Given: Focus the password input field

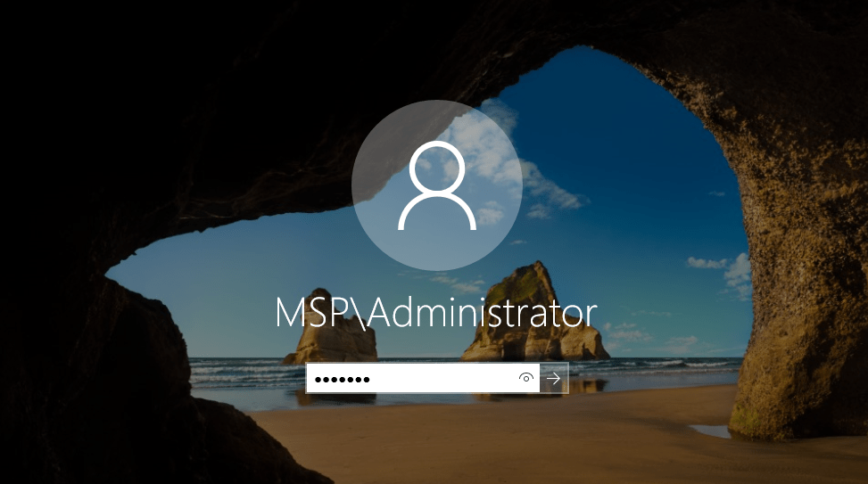Looking at the screenshot, I should [423, 378].
